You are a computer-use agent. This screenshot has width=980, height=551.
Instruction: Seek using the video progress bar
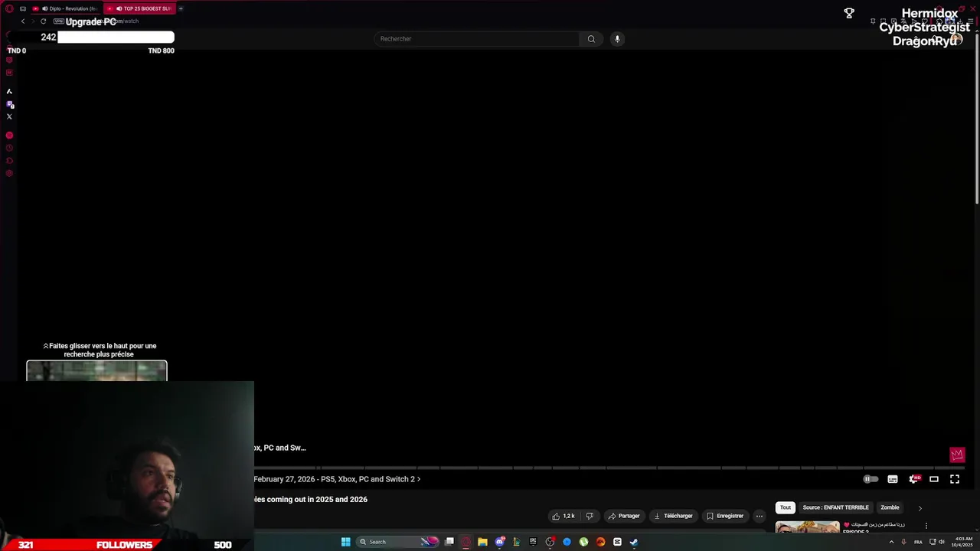pos(609,468)
